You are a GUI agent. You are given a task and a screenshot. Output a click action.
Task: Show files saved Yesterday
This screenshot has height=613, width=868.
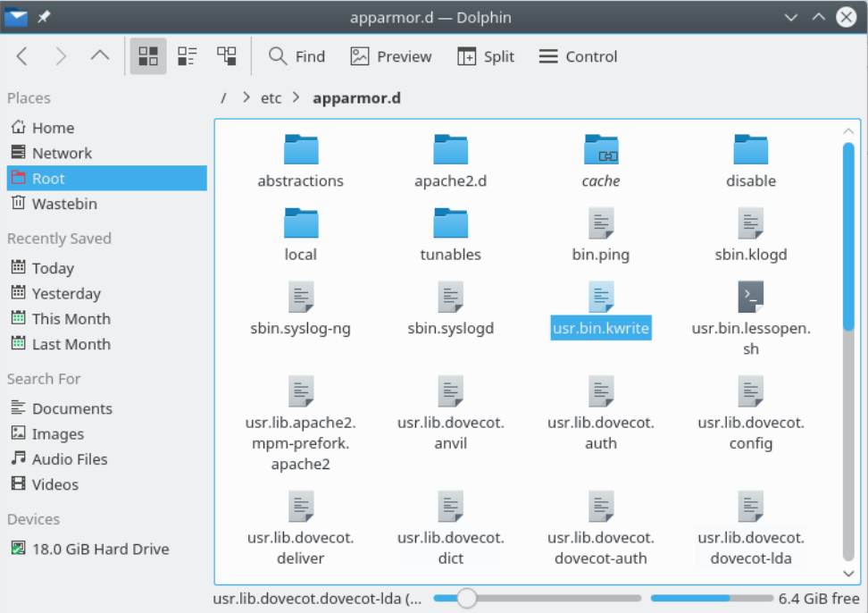coord(107,293)
